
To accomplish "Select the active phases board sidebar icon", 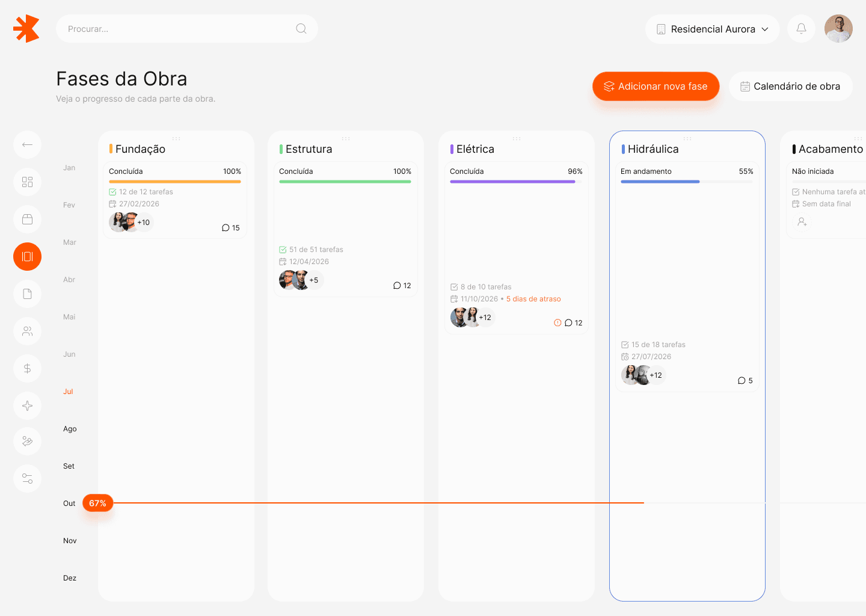I will click(27, 256).
